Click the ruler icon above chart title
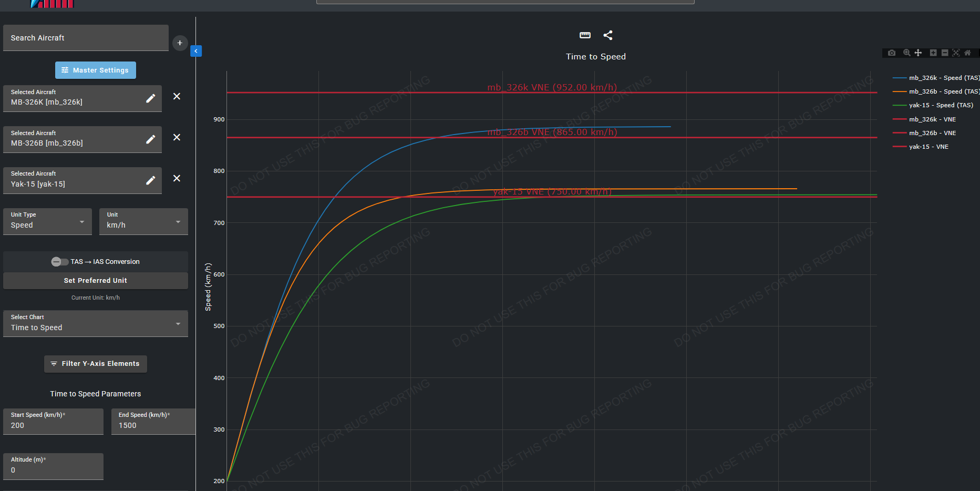The height and width of the screenshot is (491, 980). [x=585, y=35]
